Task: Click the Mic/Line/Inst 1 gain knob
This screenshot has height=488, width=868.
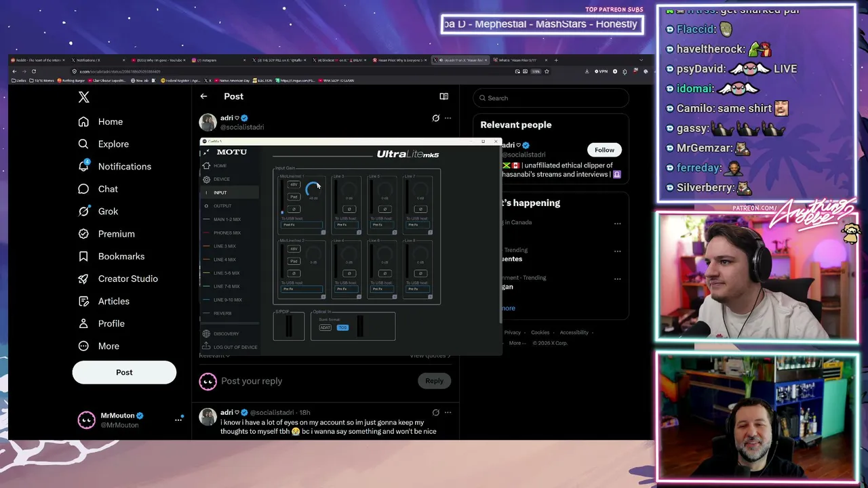Action: tap(313, 189)
